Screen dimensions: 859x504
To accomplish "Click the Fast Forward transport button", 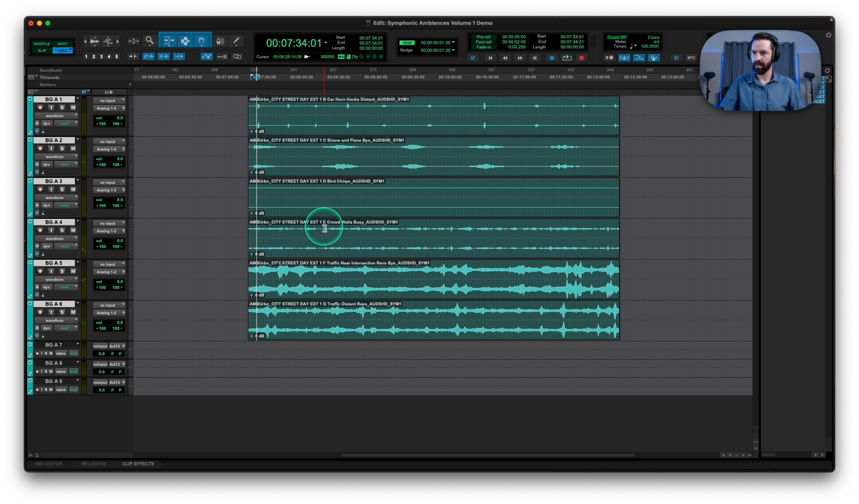I will pyautogui.click(x=520, y=58).
